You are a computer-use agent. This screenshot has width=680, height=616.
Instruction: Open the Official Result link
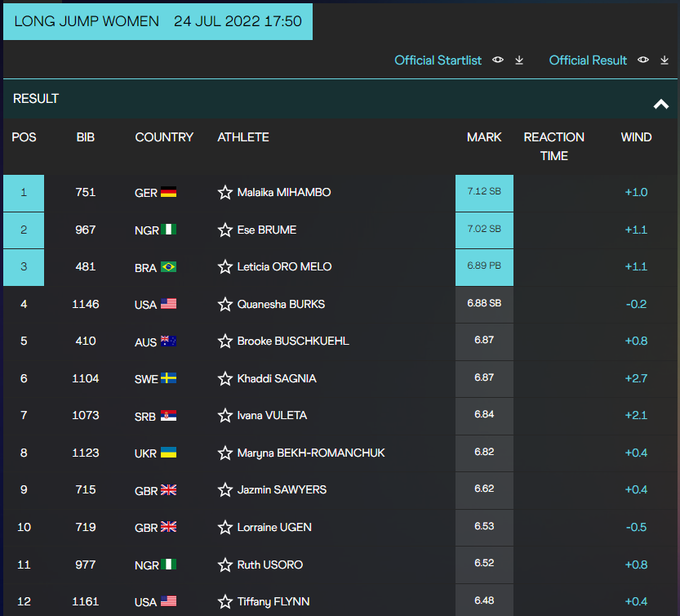pyautogui.click(x=588, y=61)
